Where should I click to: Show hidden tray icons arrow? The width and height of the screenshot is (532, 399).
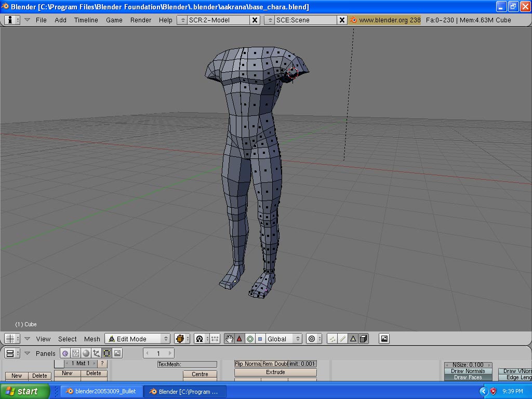[x=483, y=391]
